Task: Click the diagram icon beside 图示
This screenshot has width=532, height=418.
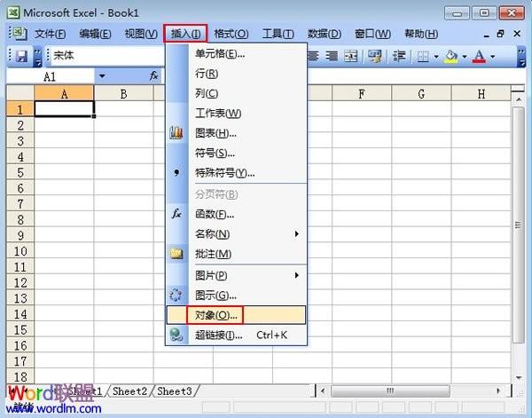Action: [176, 295]
